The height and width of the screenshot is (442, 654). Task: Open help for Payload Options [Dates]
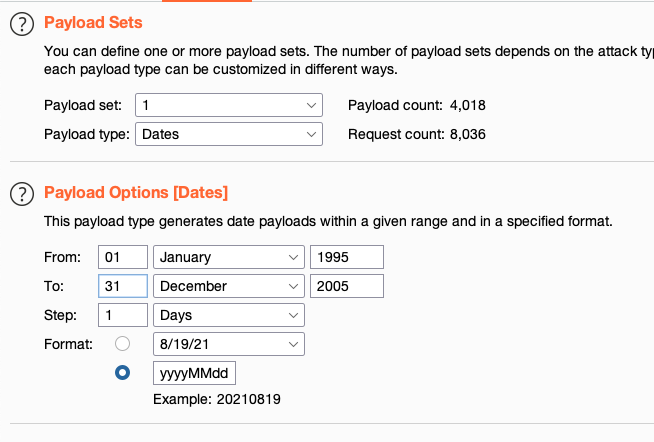pyautogui.click(x=21, y=193)
